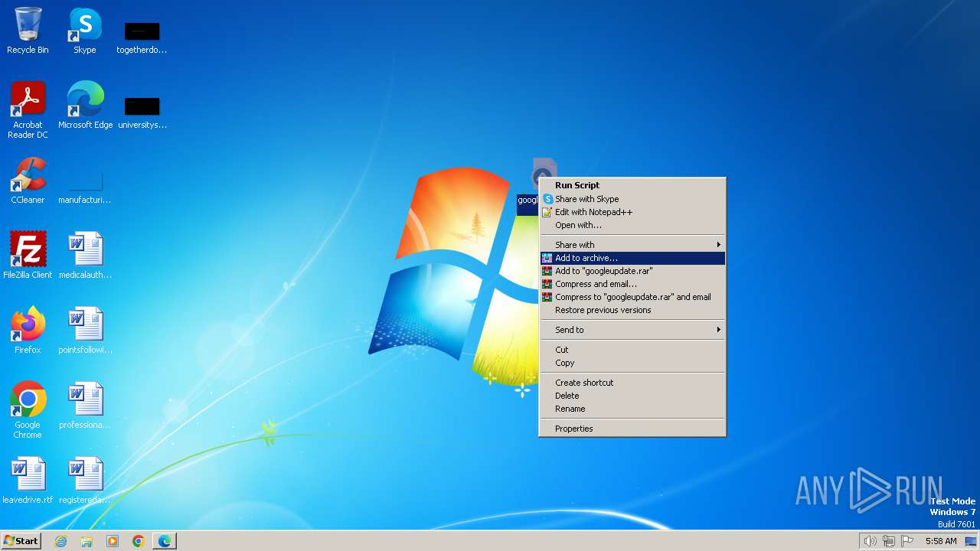Select the pointsfollowi document icon

(x=85, y=331)
